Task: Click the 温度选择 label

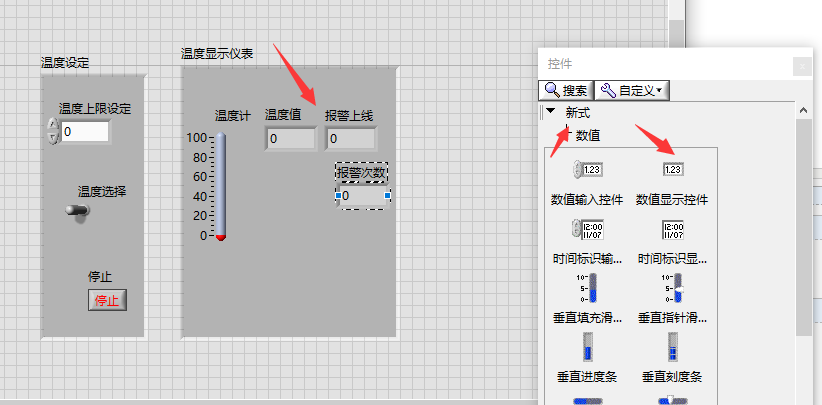Action: [102, 192]
